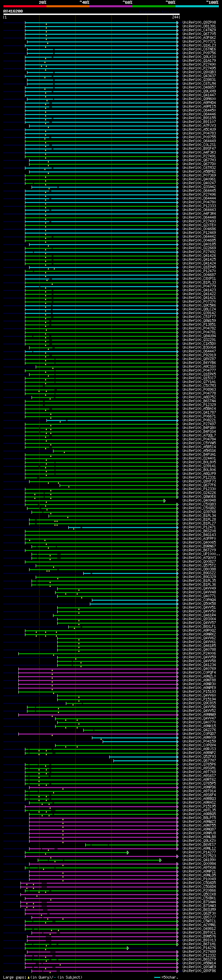Image resolution: width=222 pixels, height=980 pixels.
Task: Click the purple ~60% identity scale segment
Action: click(x=111, y=6)
